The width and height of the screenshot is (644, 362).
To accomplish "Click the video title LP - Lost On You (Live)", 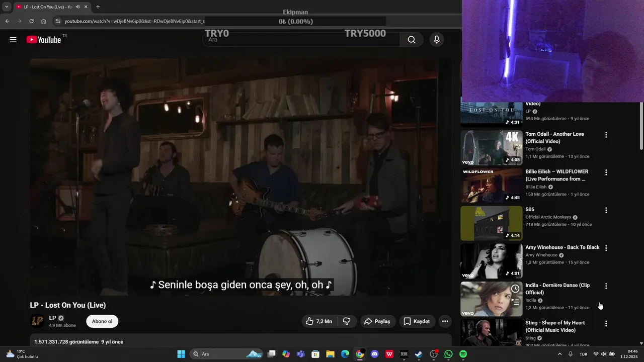I will tap(68, 305).
